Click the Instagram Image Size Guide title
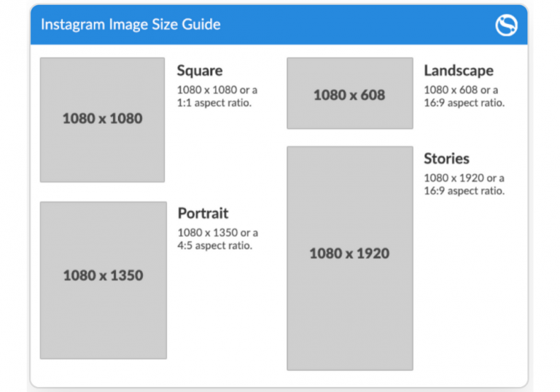 click(x=131, y=25)
